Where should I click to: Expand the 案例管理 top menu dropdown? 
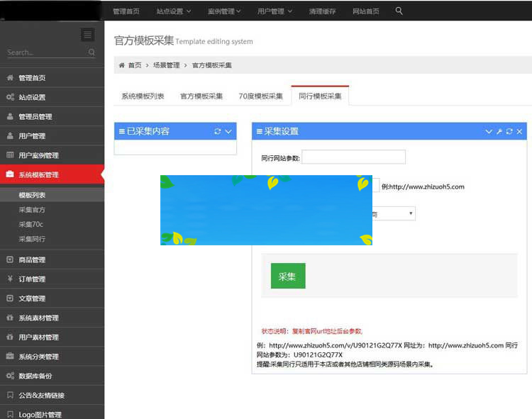(x=224, y=11)
